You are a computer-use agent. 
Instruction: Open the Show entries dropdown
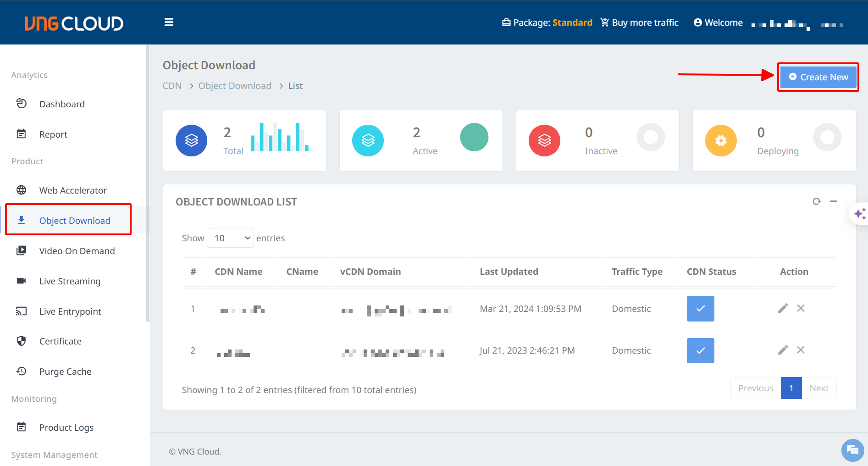230,238
